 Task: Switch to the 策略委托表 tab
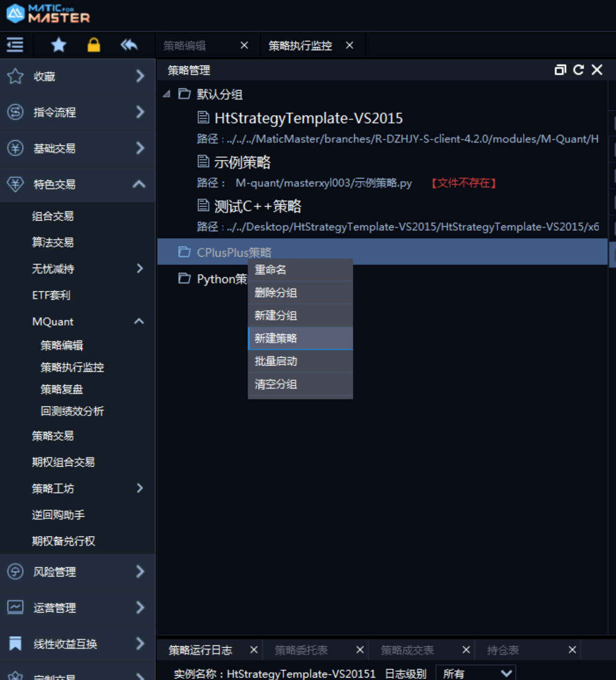point(301,650)
